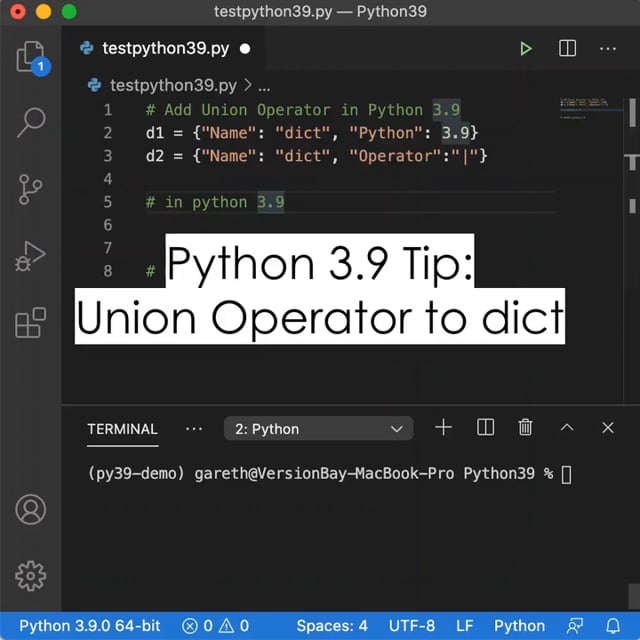Image resolution: width=640 pixels, height=640 pixels.
Task: Click testpython39.py in the breadcrumb
Action: [173, 85]
